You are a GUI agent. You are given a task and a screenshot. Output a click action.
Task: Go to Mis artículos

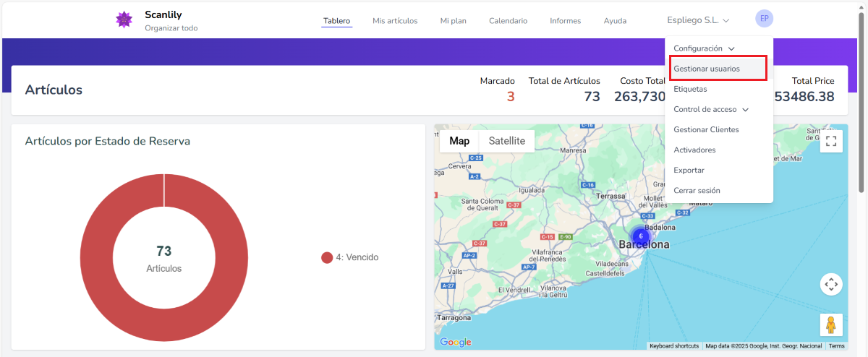(395, 21)
